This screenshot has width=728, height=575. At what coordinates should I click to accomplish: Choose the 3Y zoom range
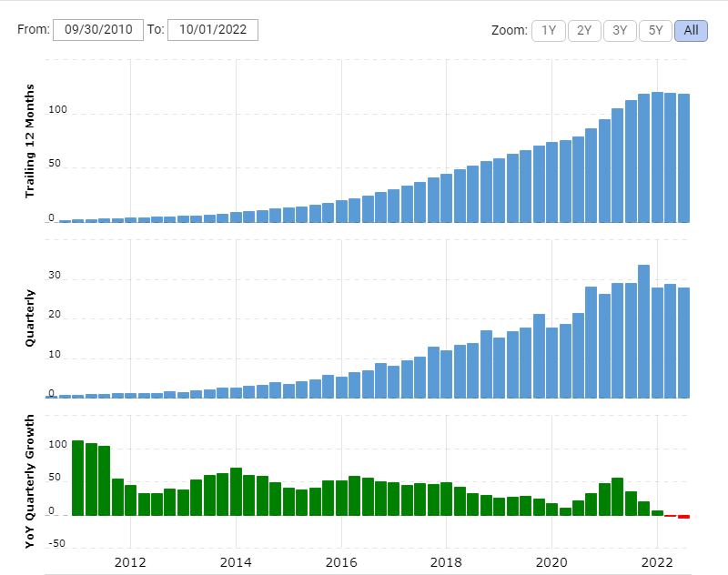pyautogui.click(x=620, y=31)
